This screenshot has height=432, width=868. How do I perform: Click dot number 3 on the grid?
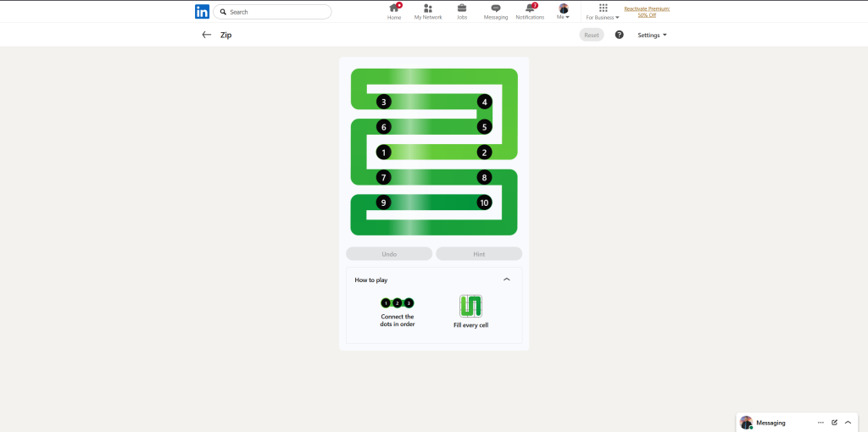coord(384,102)
